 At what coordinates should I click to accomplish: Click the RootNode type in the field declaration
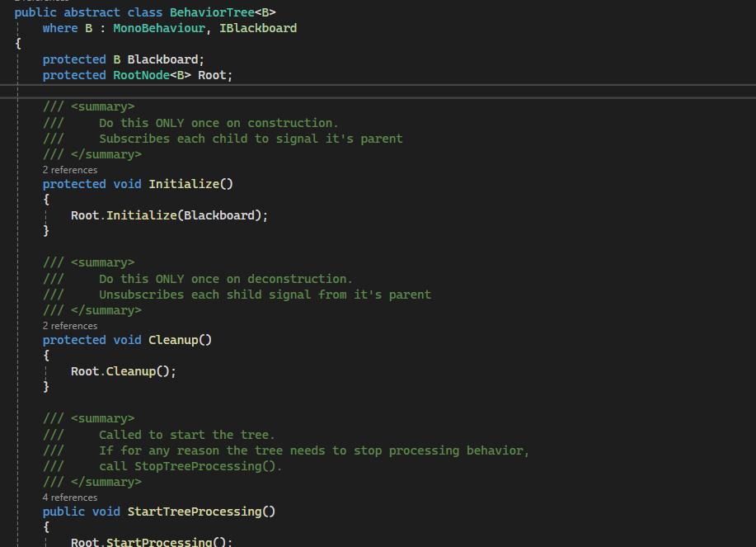(141, 75)
